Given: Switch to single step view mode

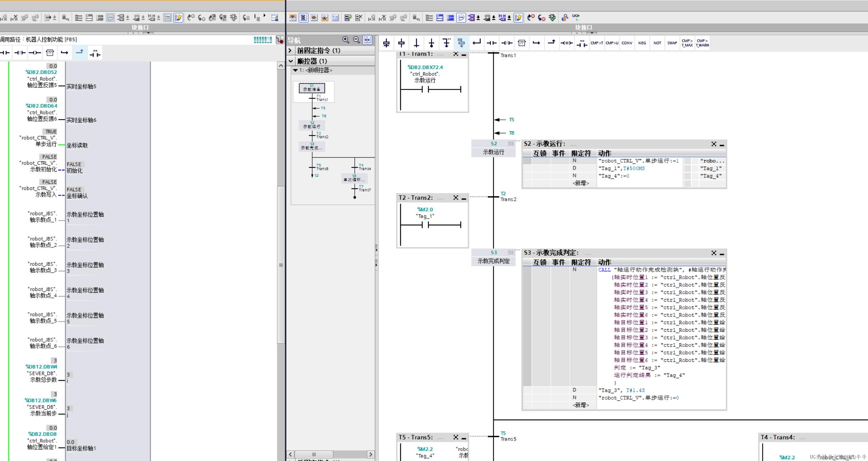Looking at the screenshot, I should click(314, 17).
